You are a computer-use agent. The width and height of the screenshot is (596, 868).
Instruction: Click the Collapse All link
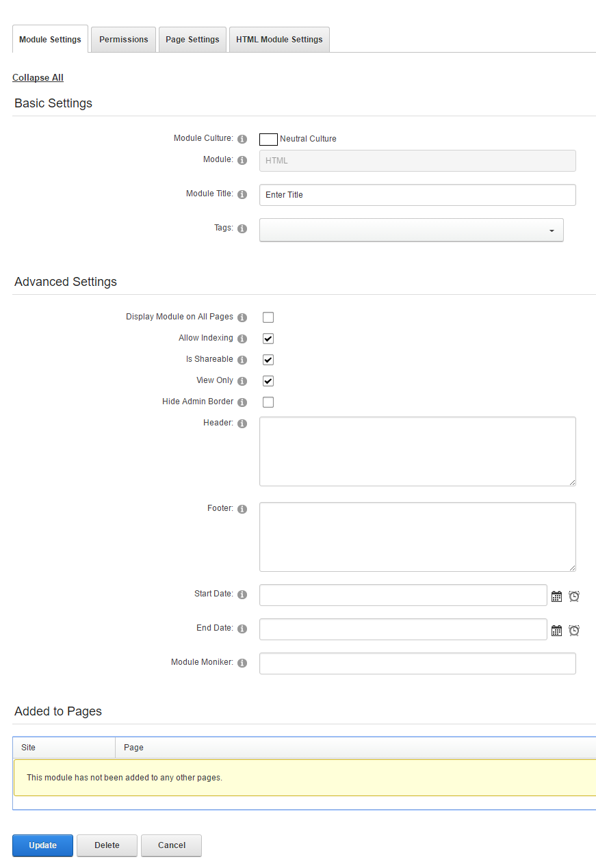coord(38,78)
